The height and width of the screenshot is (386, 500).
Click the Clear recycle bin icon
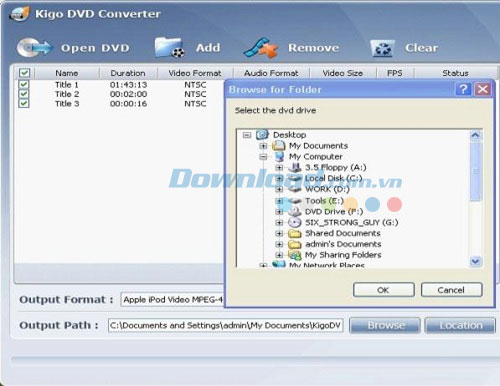[382, 49]
